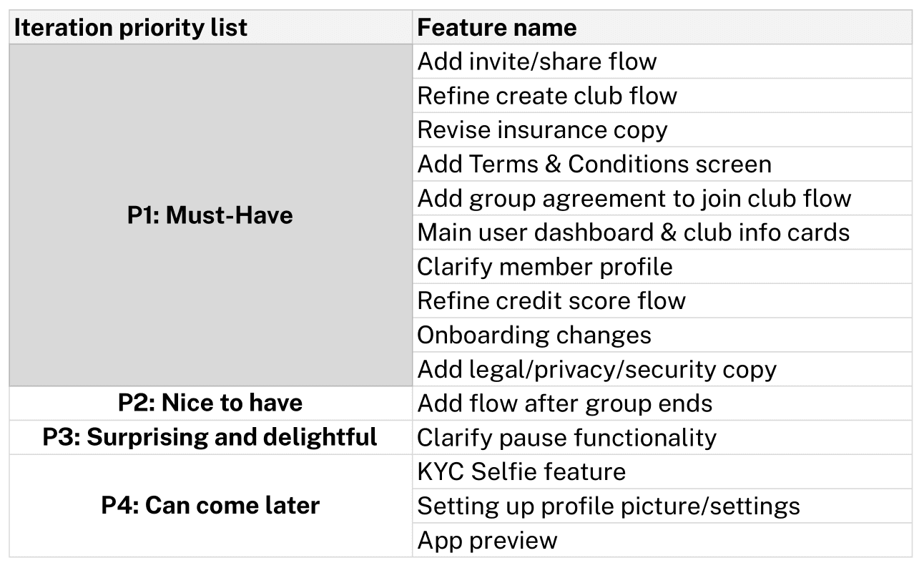
Task: Select 'Add group agreement to join club flow'
Action: [x=662, y=198]
